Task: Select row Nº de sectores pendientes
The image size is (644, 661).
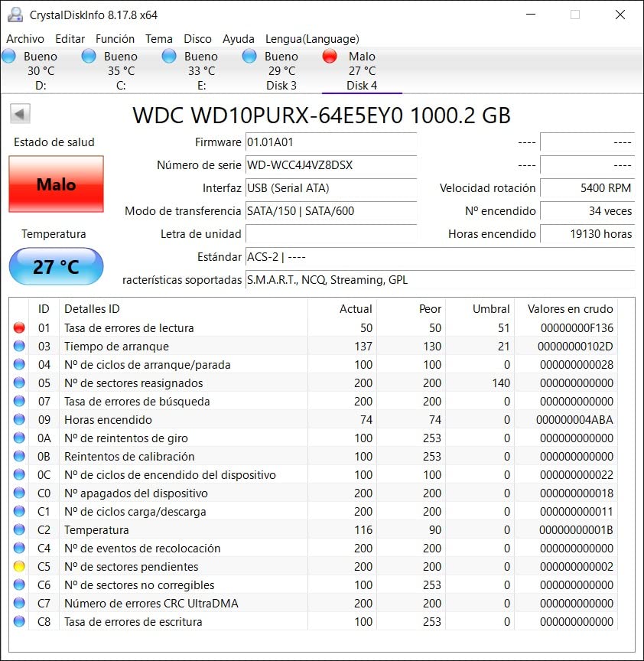Action: [313, 567]
